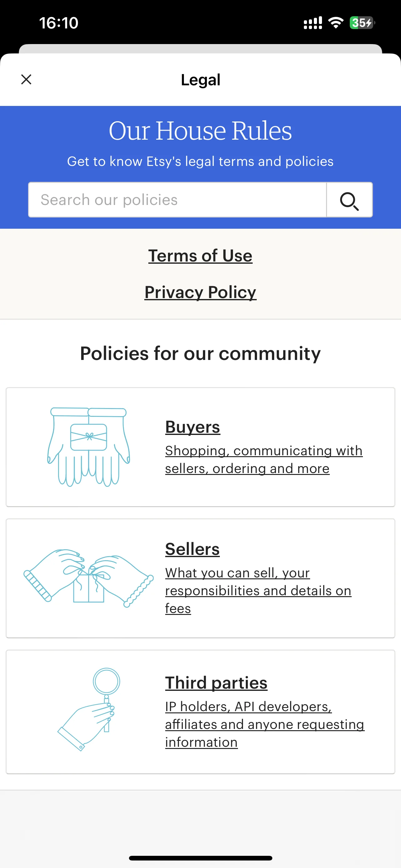Open the Terms of Use link
This screenshot has width=401, height=868.
coord(200,256)
